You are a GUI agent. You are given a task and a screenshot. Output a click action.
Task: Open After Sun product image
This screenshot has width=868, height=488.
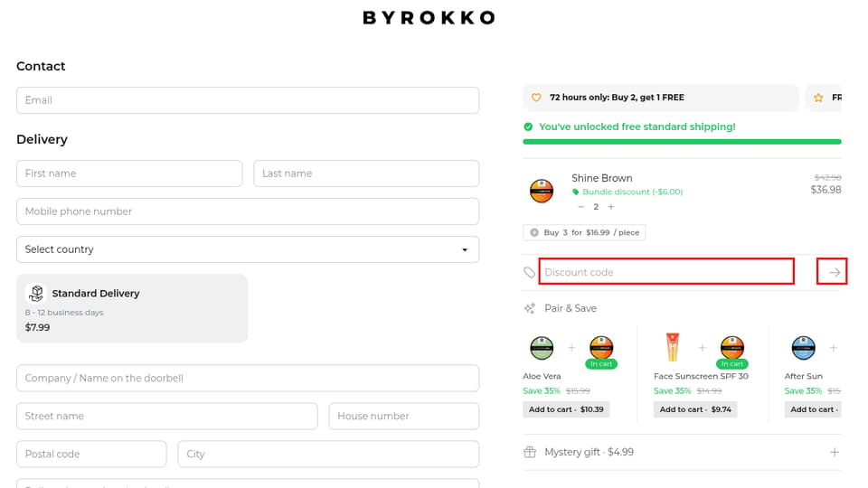click(x=803, y=348)
